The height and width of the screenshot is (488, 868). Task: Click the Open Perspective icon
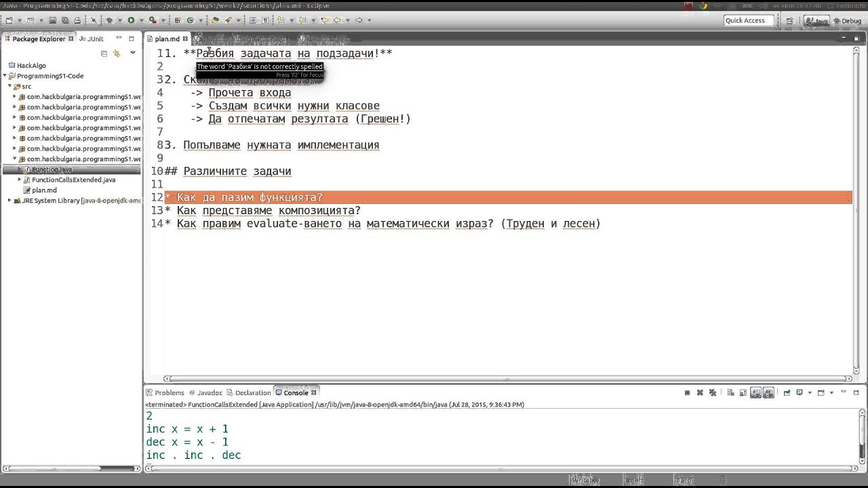coord(789,21)
